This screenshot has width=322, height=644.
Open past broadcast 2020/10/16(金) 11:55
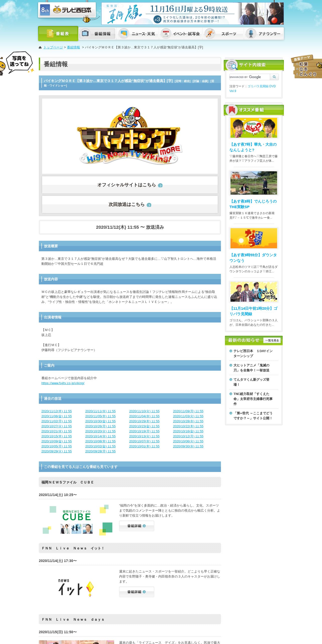(x=188, y=431)
